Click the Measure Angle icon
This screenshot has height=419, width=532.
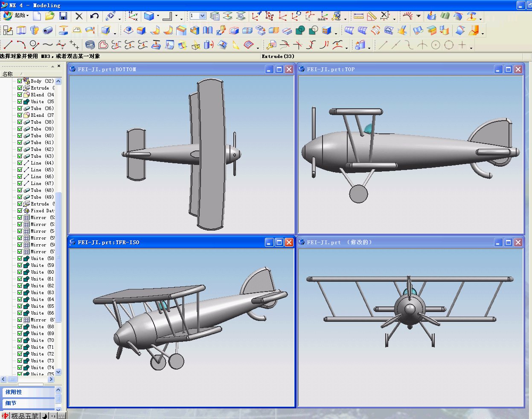coord(372,16)
